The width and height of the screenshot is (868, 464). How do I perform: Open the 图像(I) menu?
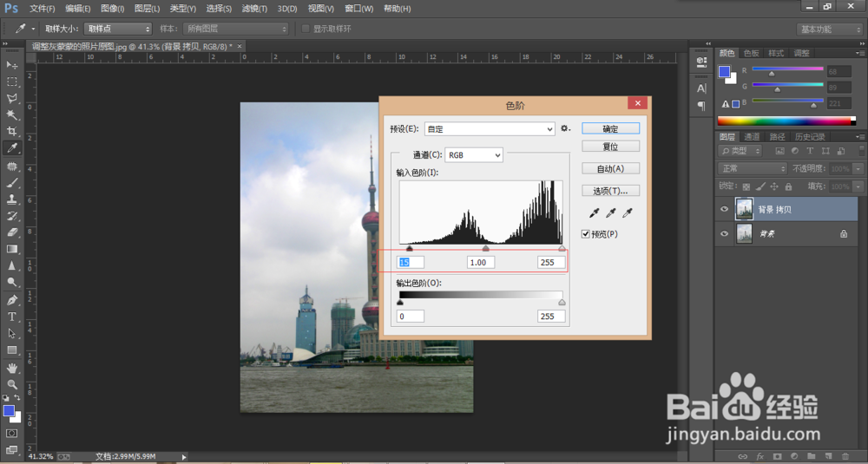113,9
